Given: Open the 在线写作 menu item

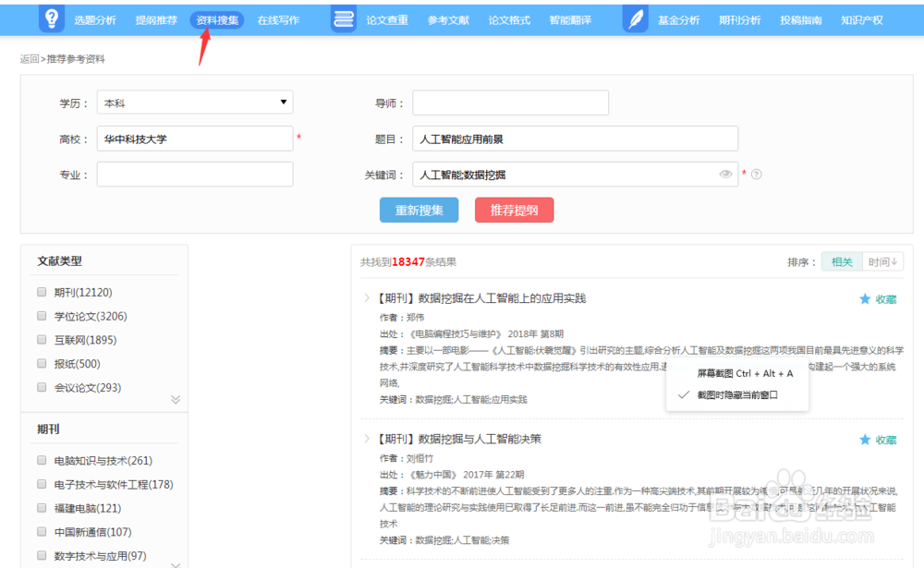Looking at the screenshot, I should pos(278,20).
